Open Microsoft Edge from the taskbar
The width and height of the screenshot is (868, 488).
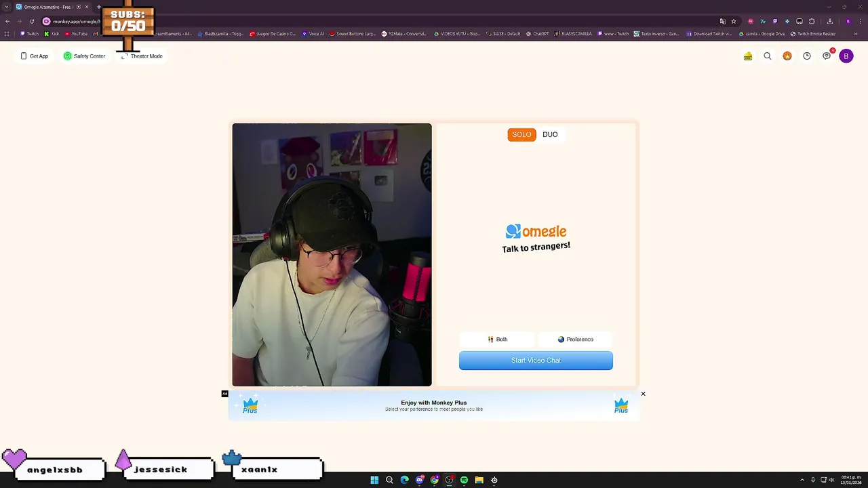pos(404,480)
